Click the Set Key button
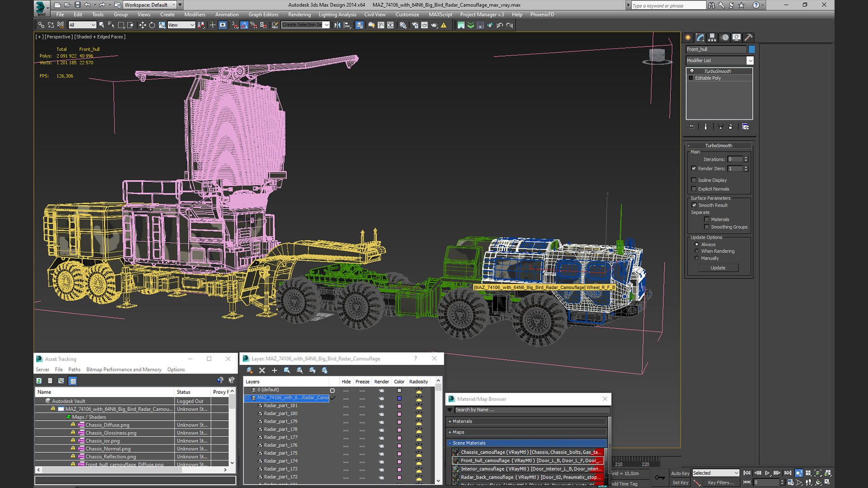The height and width of the screenshot is (488, 868). (x=680, y=483)
